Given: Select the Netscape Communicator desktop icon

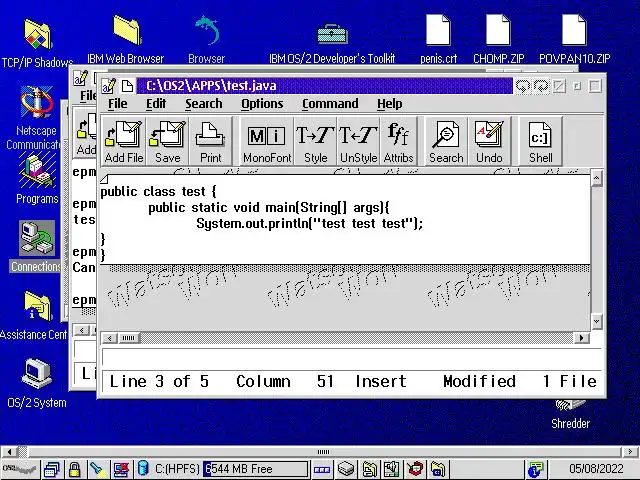Looking at the screenshot, I should [x=37, y=102].
